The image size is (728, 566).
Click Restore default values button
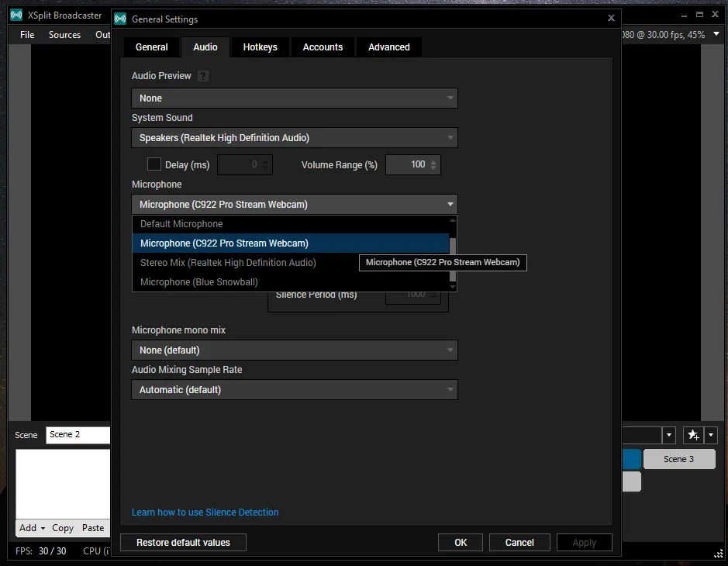(x=183, y=542)
